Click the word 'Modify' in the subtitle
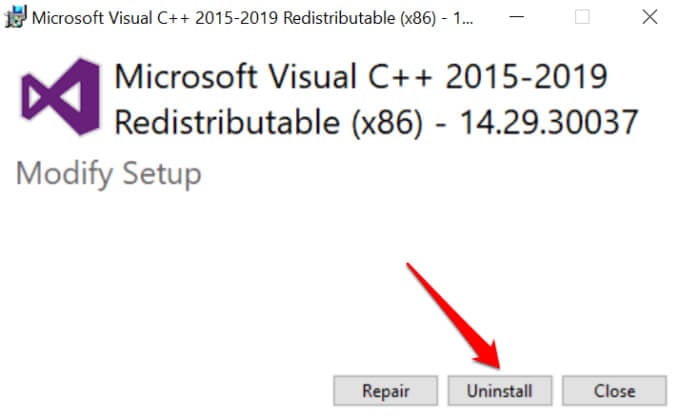This screenshot has height=419, width=680. [63, 174]
